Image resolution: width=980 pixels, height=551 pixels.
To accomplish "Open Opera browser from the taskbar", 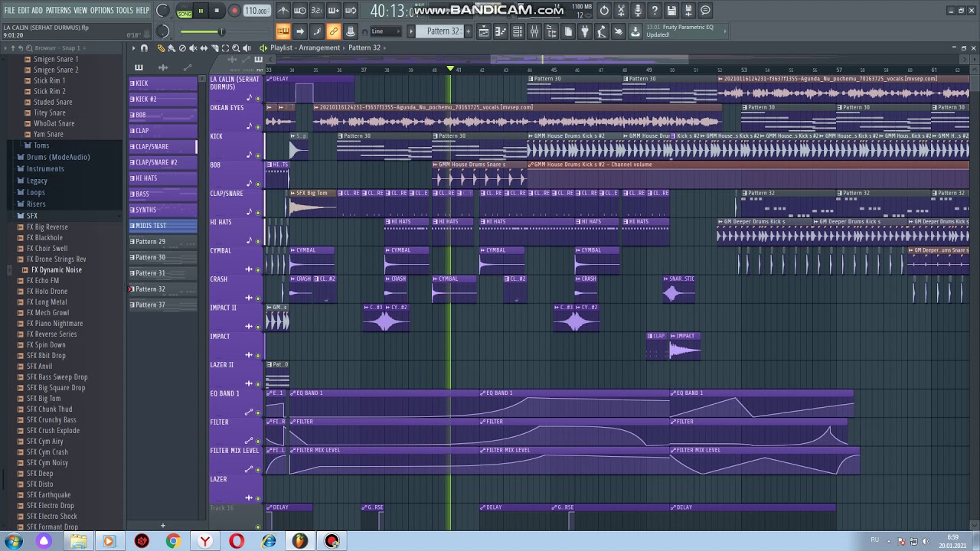I will [x=237, y=541].
